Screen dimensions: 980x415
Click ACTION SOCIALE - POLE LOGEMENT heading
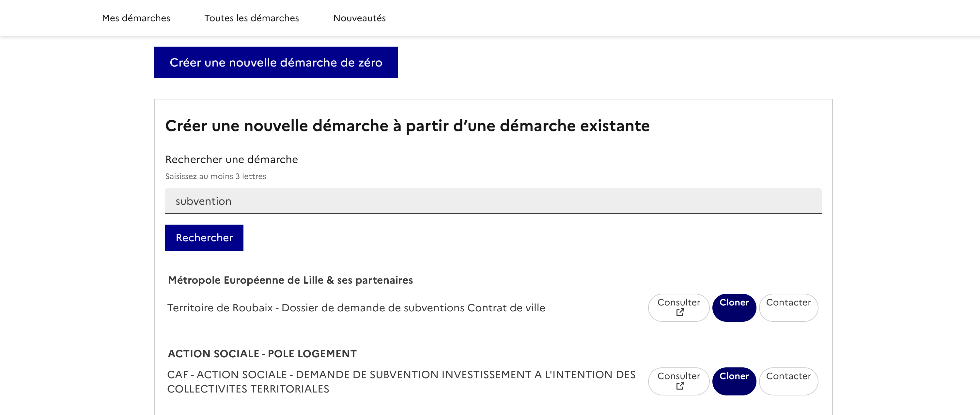coord(262,354)
